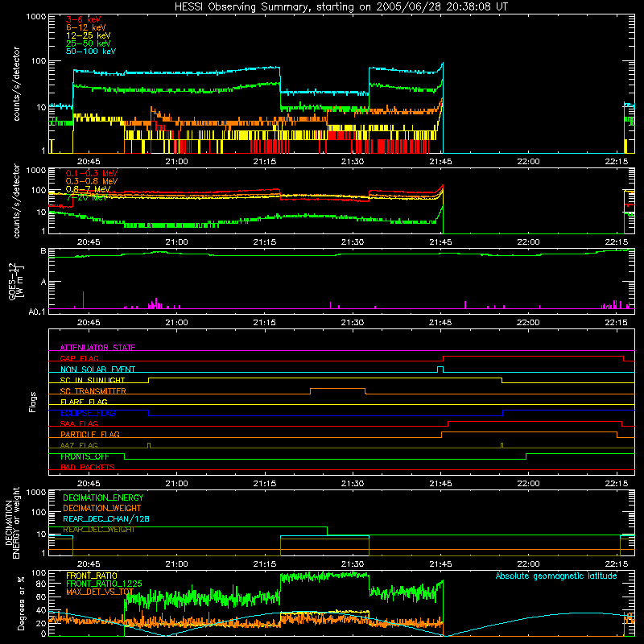Select the FLARE_FLAG label
Image resolution: width=644 pixels, height=644 pixels.
pyautogui.click(x=84, y=402)
